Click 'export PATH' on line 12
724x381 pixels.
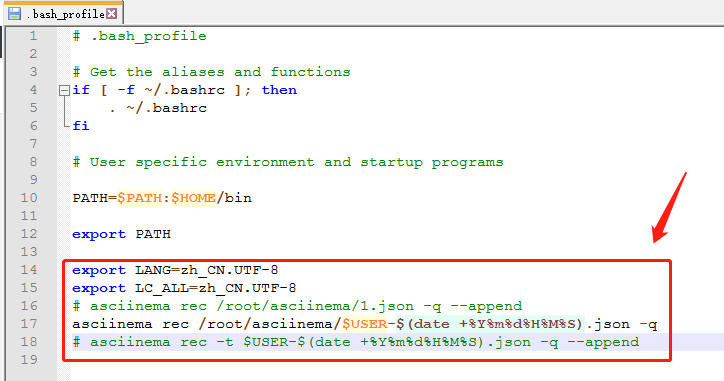pyautogui.click(x=121, y=234)
